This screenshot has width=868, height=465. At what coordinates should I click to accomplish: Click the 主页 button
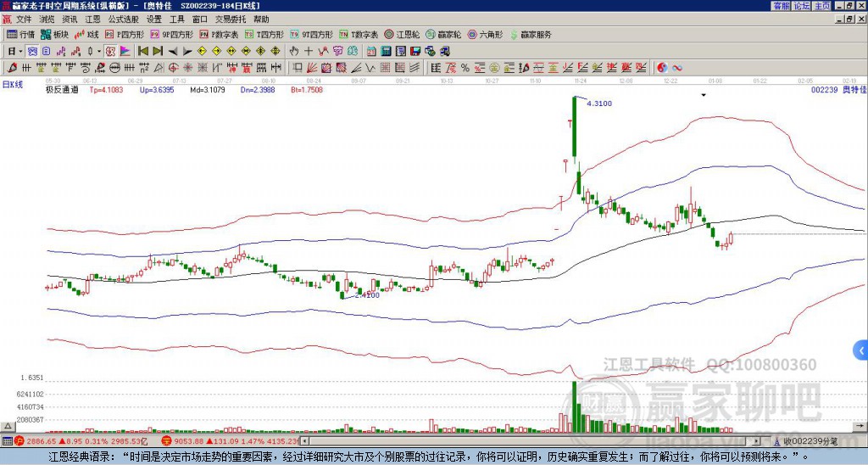click(821, 6)
